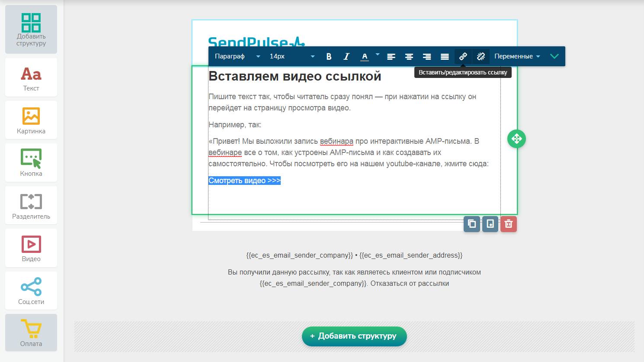Screen dimensions: 644x362
Task: Click the paragraph starting with Пишите текст
Action: pyautogui.click(x=342, y=102)
